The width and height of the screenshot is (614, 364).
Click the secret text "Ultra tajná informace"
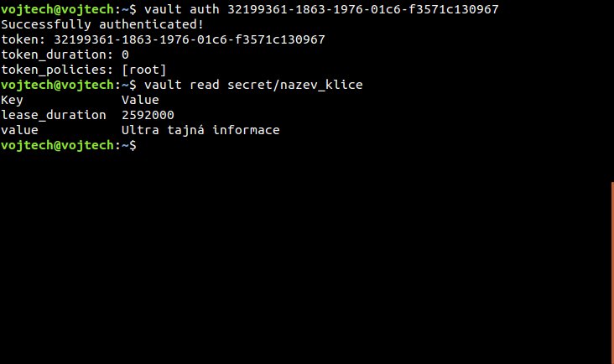pyautogui.click(x=200, y=130)
